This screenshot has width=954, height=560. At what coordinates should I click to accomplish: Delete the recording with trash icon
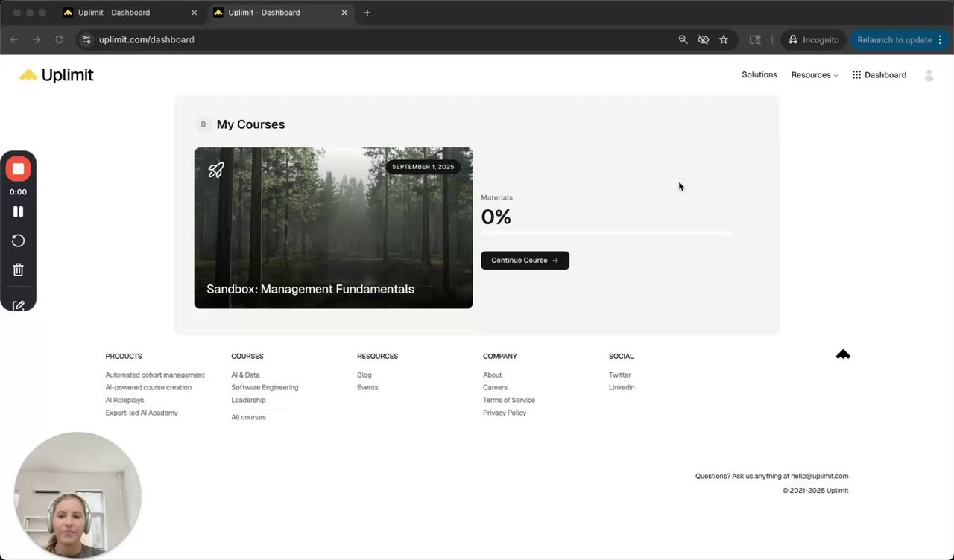click(19, 270)
